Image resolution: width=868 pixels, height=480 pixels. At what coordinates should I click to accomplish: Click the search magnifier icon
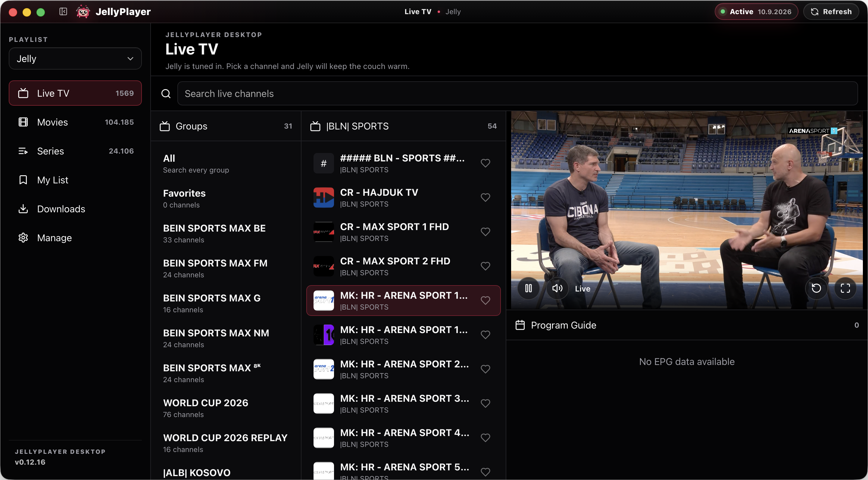pyautogui.click(x=166, y=94)
